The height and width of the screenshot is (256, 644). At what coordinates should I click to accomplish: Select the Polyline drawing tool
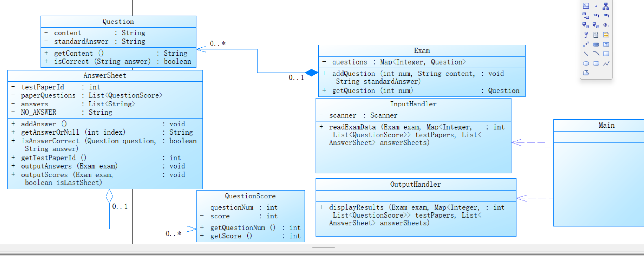coord(606,63)
